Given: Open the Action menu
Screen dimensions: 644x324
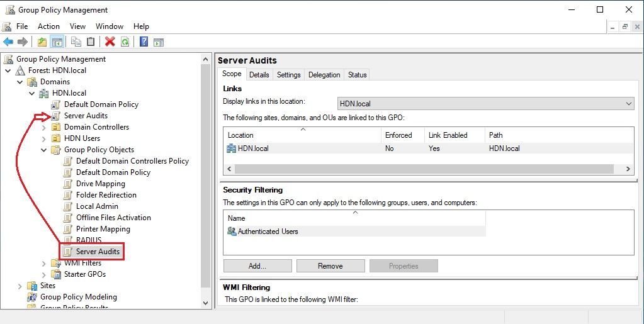Looking at the screenshot, I should click(x=48, y=26).
